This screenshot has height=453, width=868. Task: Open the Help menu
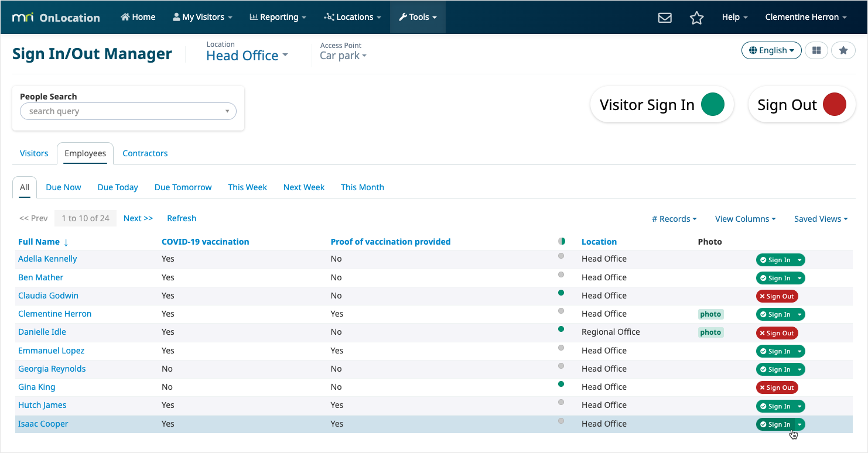[734, 17]
